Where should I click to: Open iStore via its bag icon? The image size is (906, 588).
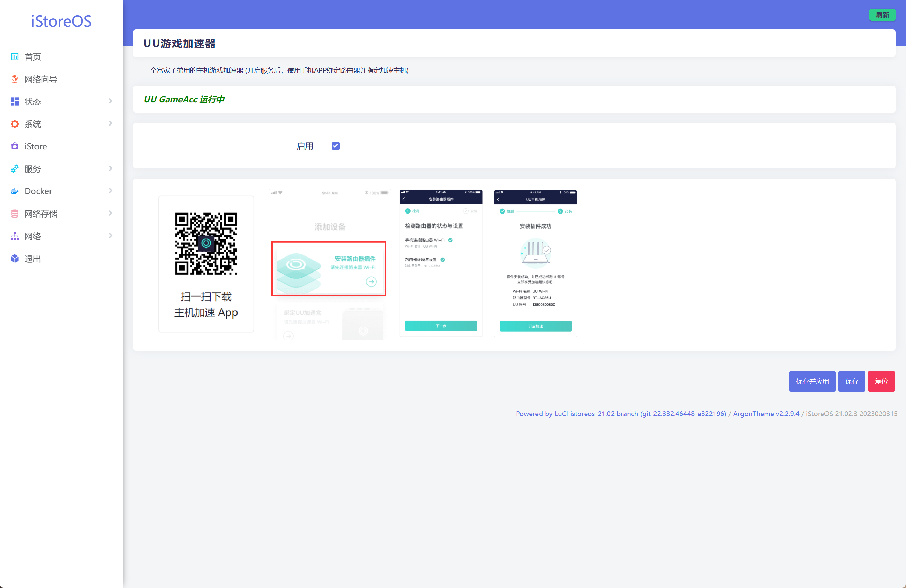(14, 146)
